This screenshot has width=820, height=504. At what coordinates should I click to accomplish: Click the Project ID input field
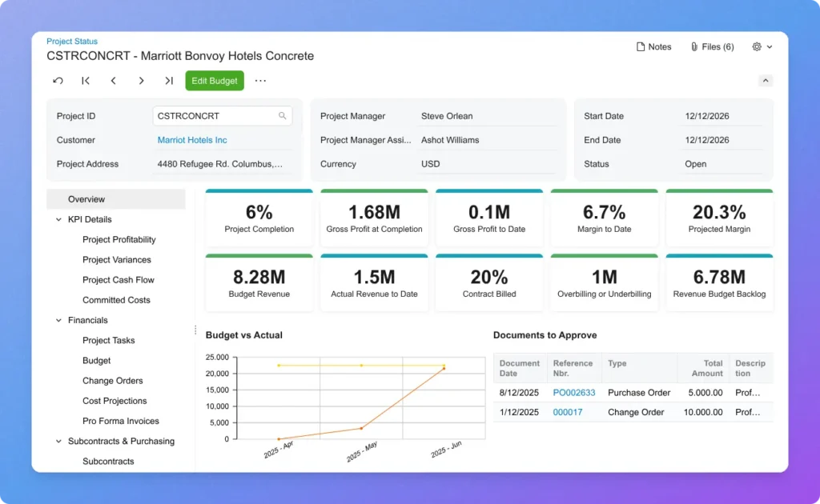coord(223,116)
